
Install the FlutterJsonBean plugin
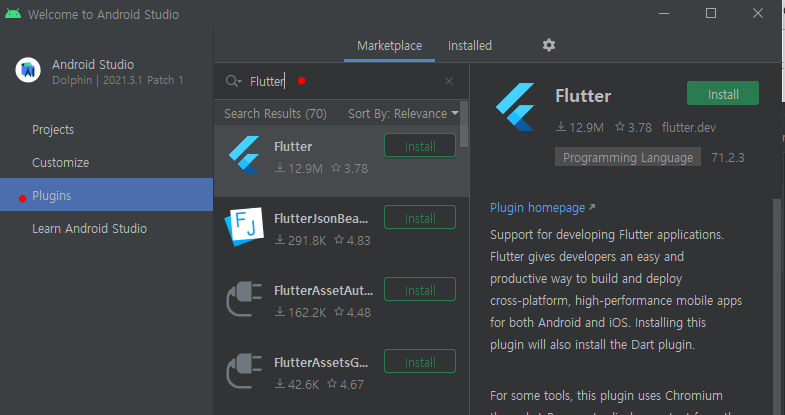tap(420, 218)
